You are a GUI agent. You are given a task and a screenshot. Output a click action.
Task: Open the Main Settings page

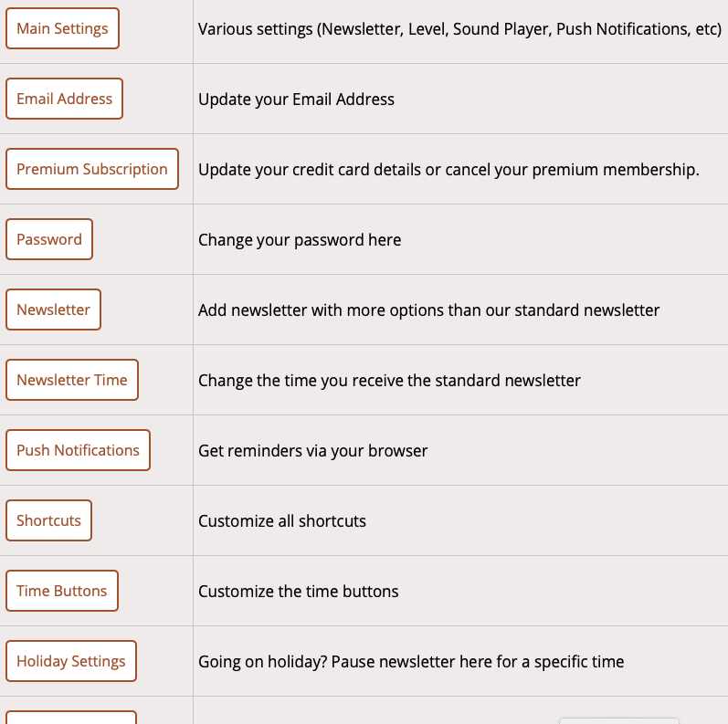62,28
